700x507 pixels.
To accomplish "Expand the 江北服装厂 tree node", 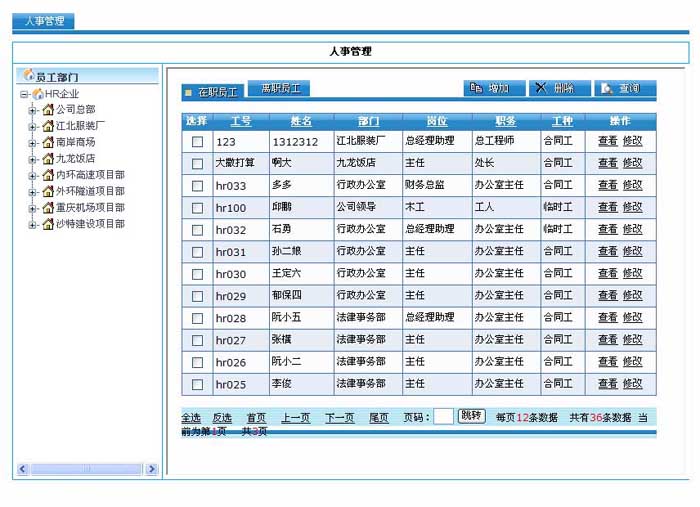I will click(33, 127).
